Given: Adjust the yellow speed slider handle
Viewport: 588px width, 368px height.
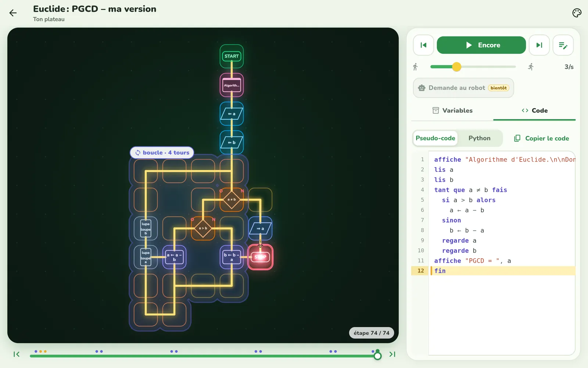Looking at the screenshot, I should [456, 67].
